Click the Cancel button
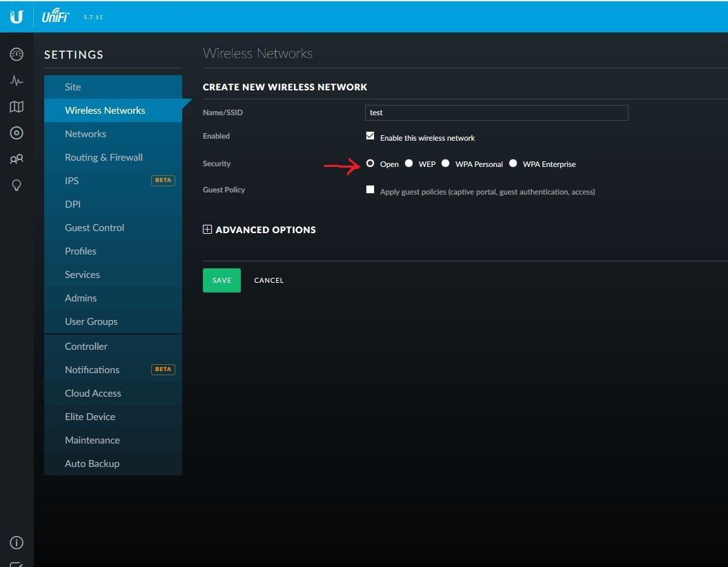 click(268, 280)
